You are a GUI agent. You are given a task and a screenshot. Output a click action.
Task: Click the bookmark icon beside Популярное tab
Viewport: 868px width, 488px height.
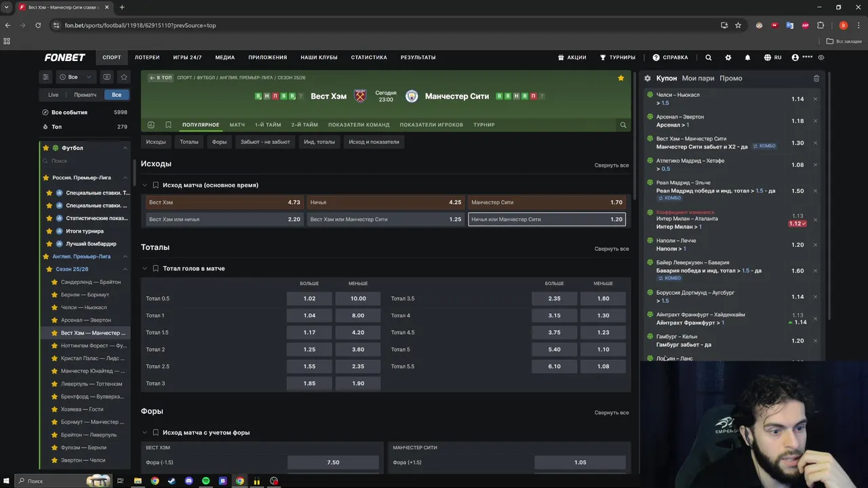168,125
